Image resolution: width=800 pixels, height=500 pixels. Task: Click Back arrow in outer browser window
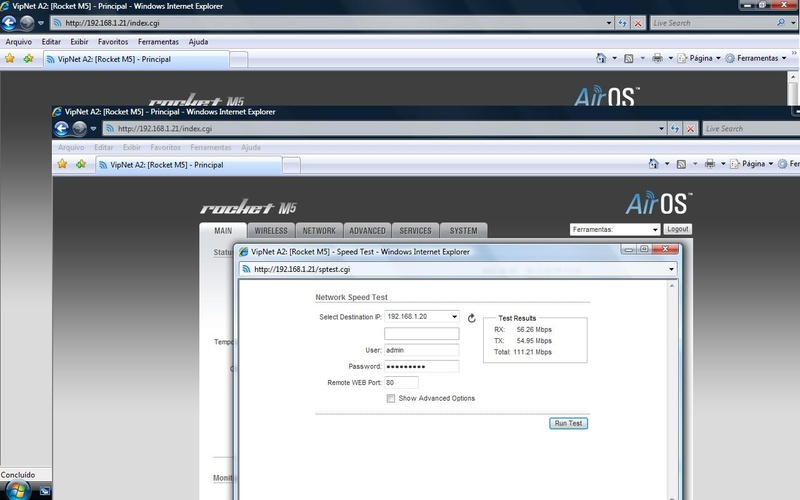(x=9, y=23)
